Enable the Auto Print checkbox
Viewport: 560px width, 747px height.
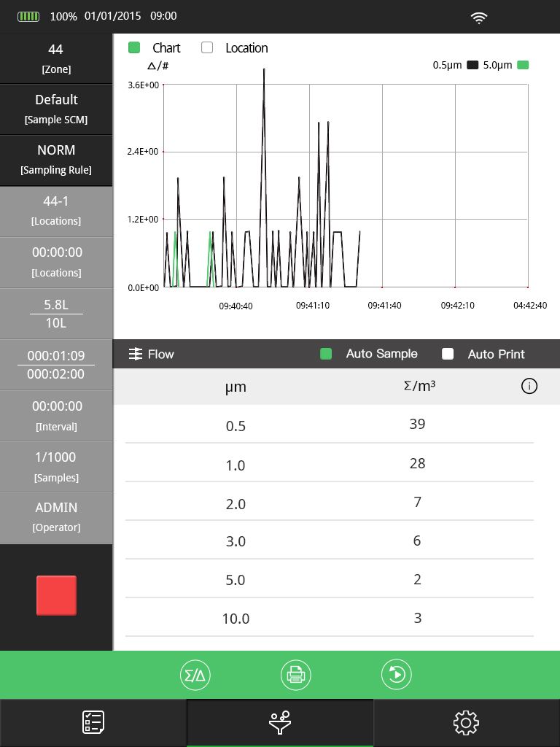point(448,354)
